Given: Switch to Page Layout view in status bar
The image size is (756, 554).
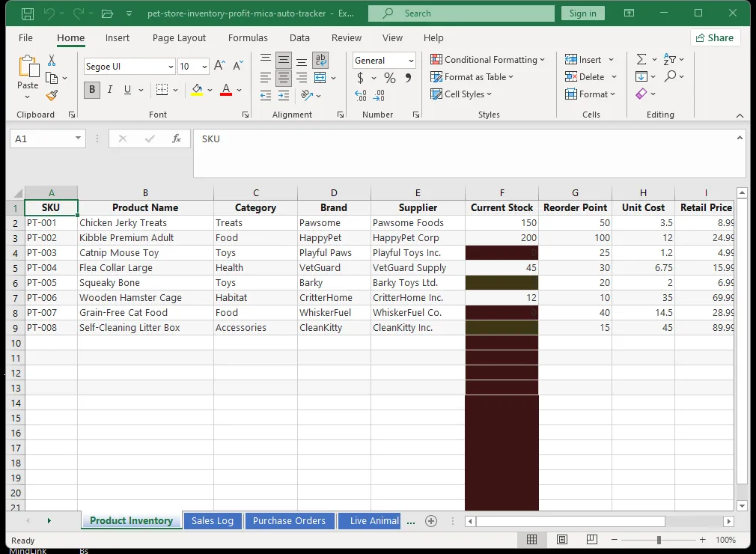Looking at the screenshot, I should point(561,540).
